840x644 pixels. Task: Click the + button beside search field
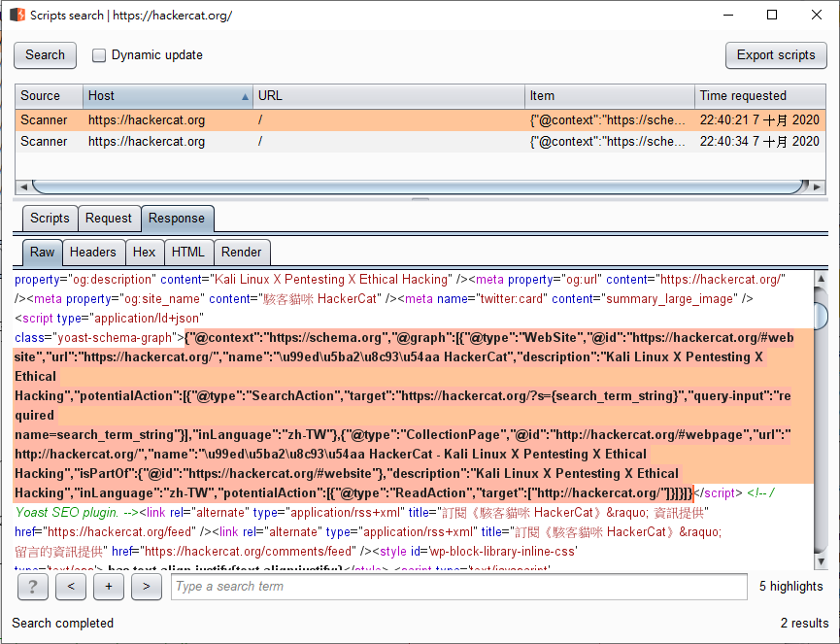tap(109, 587)
